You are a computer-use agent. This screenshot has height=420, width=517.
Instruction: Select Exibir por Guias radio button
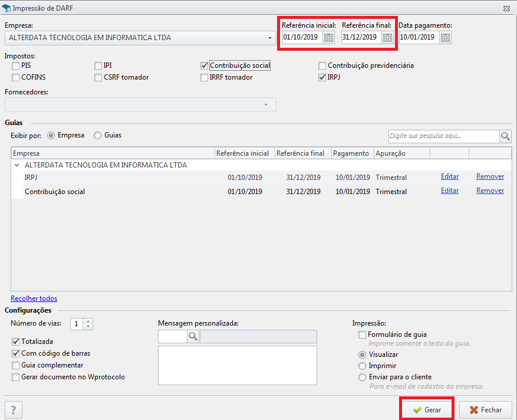tap(98, 135)
